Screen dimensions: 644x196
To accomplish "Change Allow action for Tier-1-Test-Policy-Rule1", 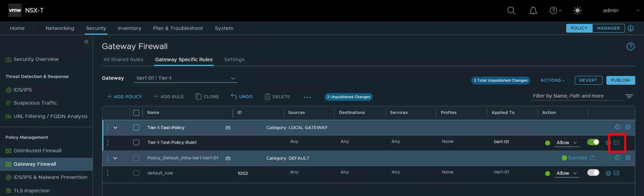I will tap(567, 143).
